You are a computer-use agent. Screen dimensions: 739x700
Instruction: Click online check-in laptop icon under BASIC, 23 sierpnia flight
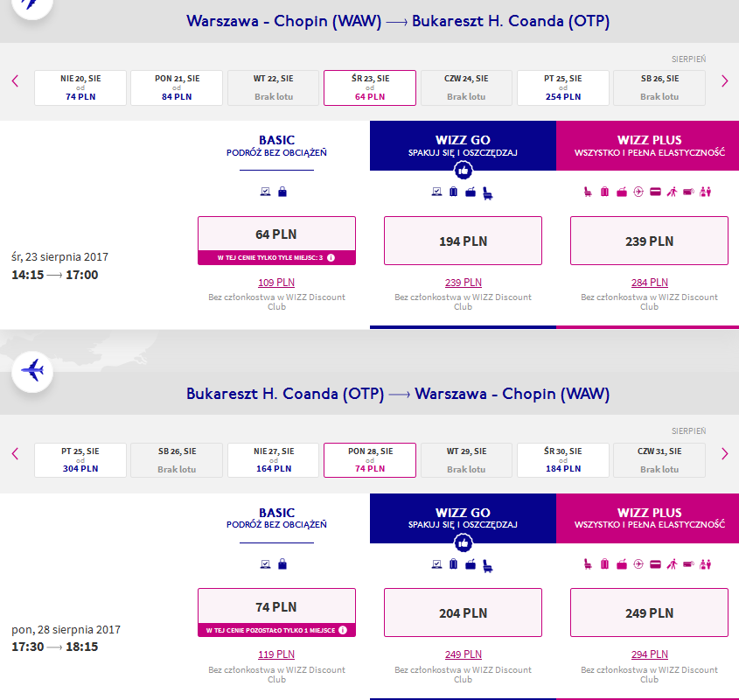[265, 192]
